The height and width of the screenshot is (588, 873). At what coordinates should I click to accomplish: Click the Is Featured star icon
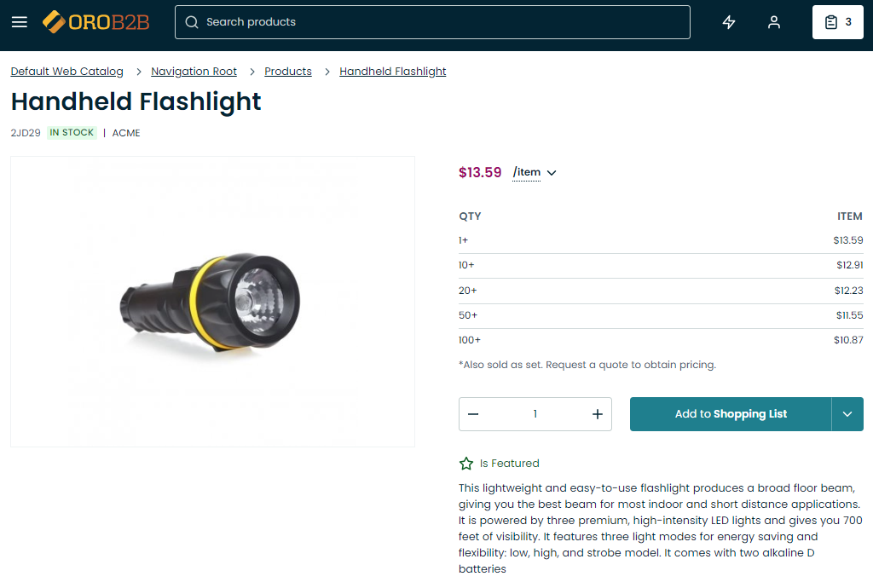[466, 464]
